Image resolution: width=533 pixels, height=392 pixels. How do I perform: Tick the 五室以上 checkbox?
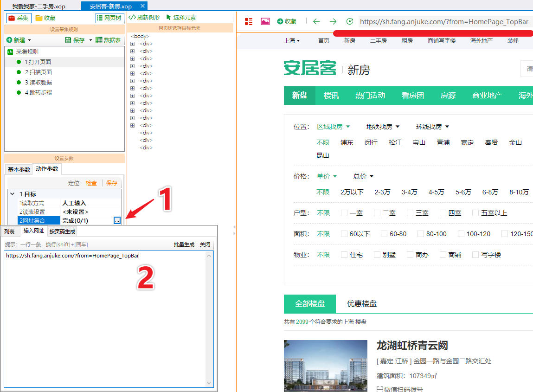pos(475,213)
